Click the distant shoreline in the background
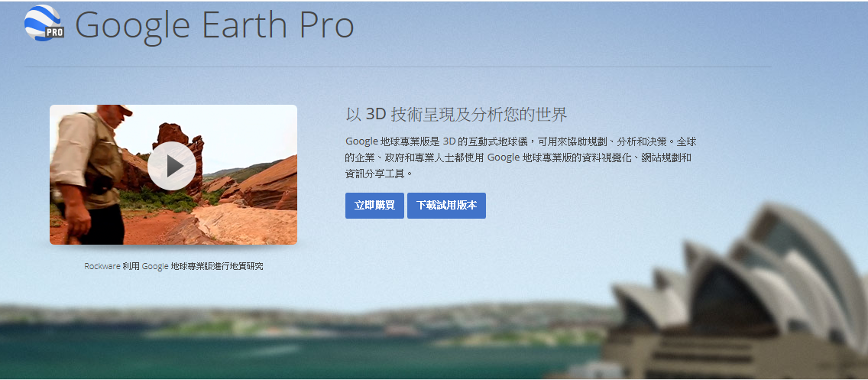Viewport: 868px width, 380px height. click(x=304, y=319)
